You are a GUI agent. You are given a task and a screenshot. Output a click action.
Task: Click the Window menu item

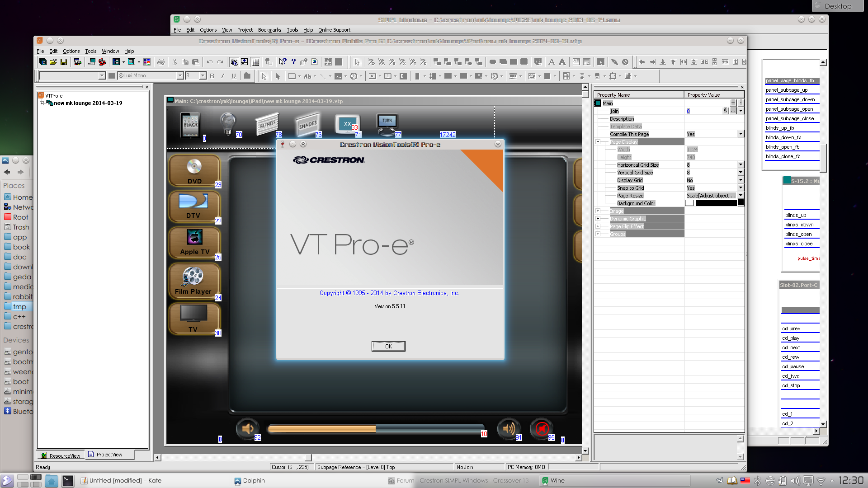pos(109,51)
